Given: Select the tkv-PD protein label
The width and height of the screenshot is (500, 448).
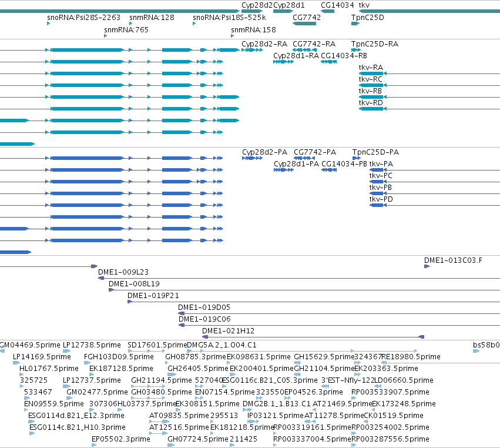Looking at the screenshot, I should click(x=381, y=199).
